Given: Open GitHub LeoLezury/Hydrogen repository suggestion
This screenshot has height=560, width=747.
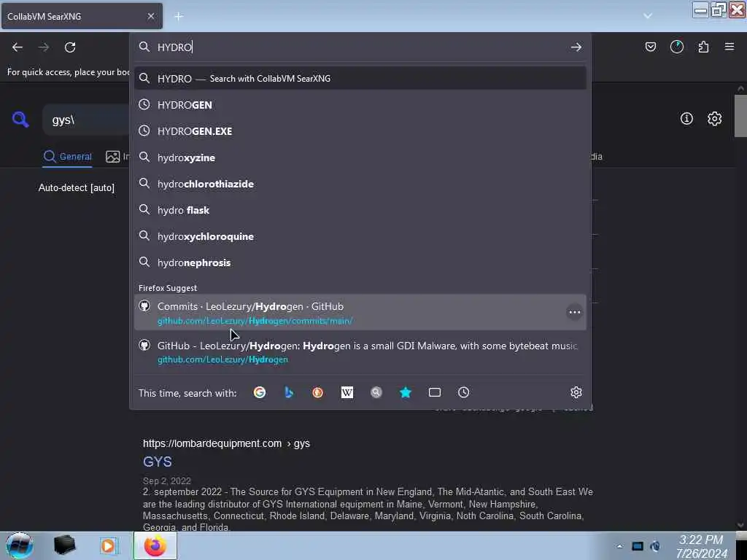Looking at the screenshot, I should pos(360,352).
